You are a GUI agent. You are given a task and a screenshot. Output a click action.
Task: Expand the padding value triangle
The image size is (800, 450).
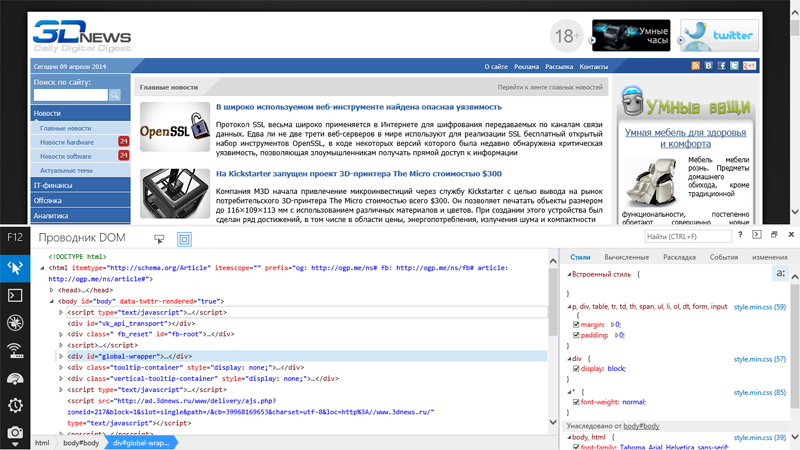tap(616, 335)
